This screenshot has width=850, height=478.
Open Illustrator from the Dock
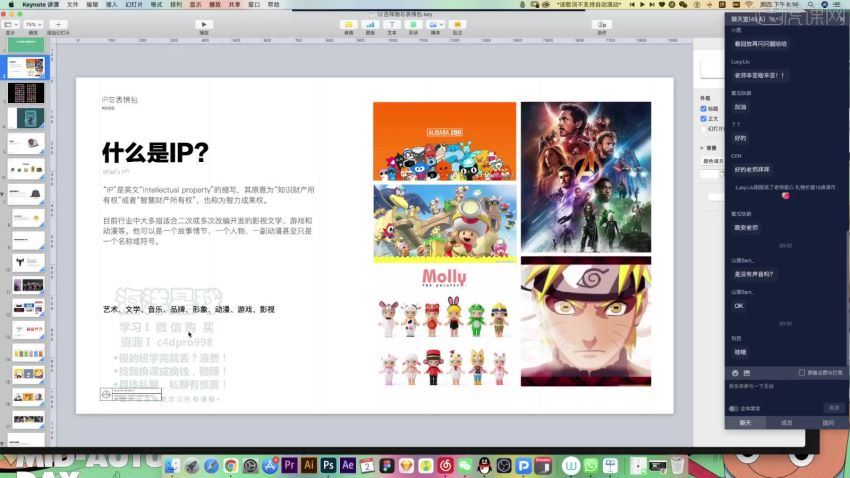(x=308, y=465)
